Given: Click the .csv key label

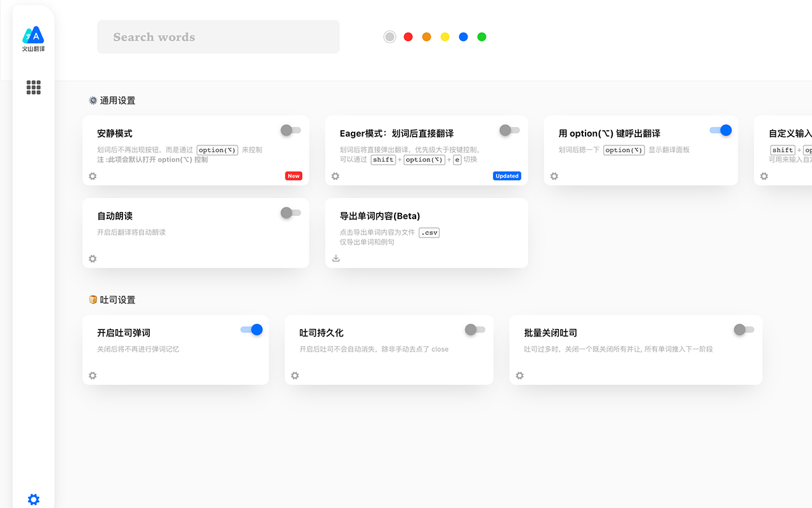Looking at the screenshot, I should click(x=429, y=232).
